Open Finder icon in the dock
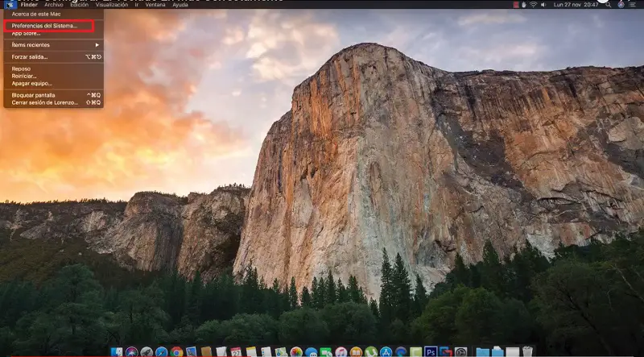The width and height of the screenshot is (644, 357). pos(117,352)
